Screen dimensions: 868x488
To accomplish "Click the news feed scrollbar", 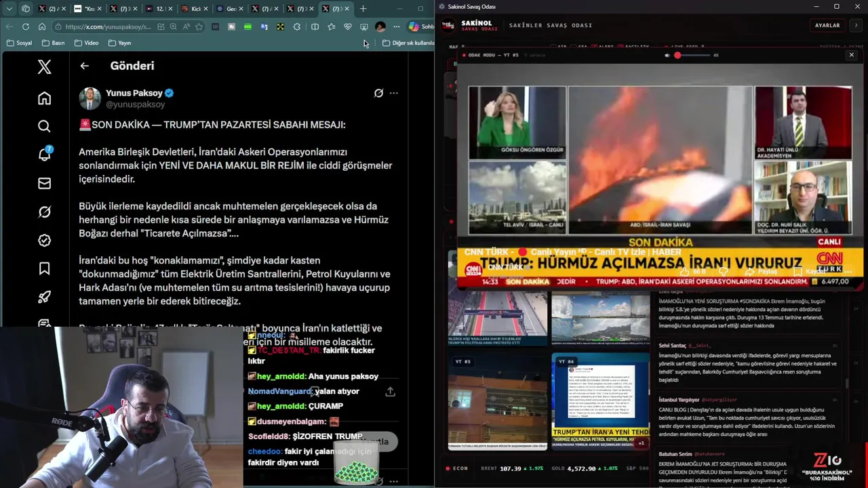I will pos(846,383).
